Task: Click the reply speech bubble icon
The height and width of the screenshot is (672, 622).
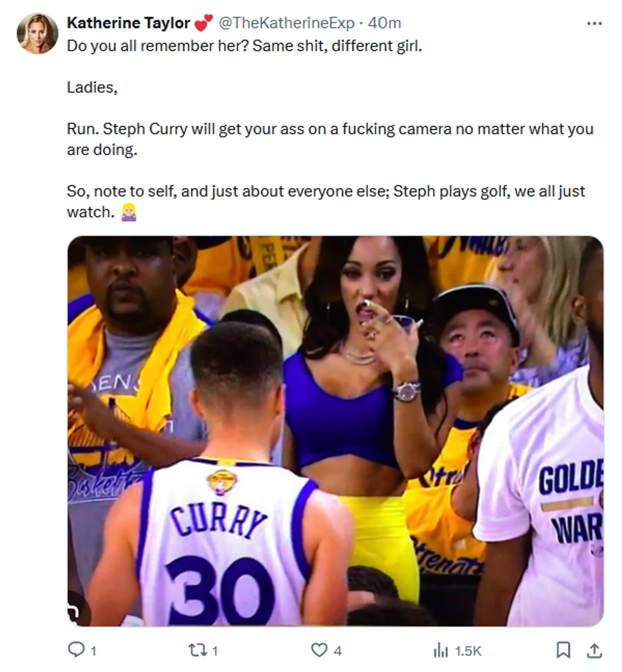Action: coord(76,650)
